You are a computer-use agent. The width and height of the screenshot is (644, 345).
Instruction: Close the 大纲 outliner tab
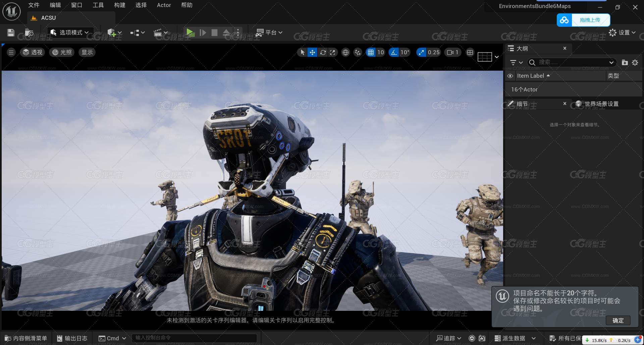pos(565,49)
